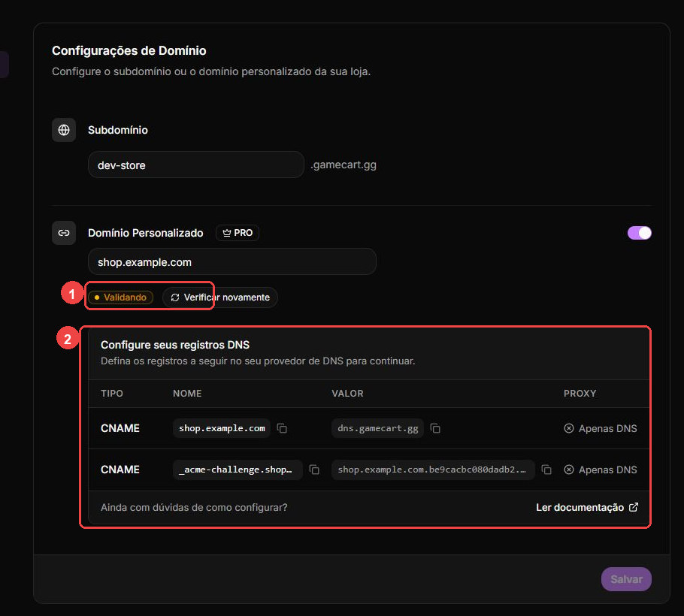Click the Ainda com dúvidas de como configurar? text
This screenshot has width=684, height=616.
[194, 507]
